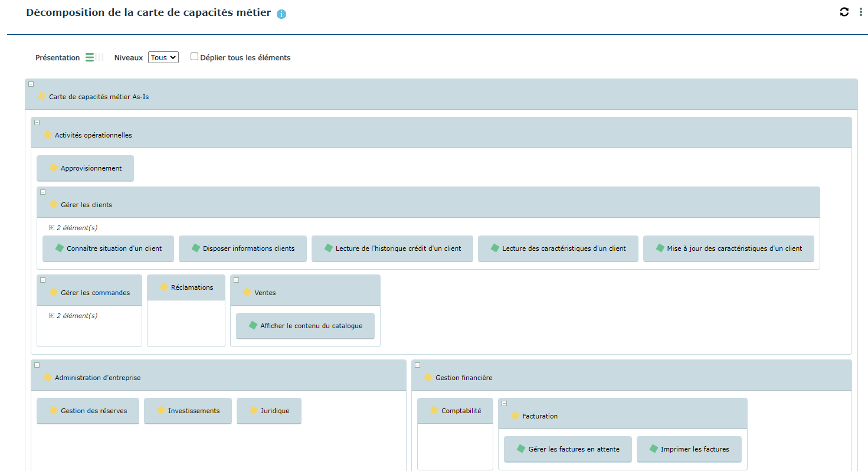Click the yellow icon next to Réclamations

tap(163, 287)
